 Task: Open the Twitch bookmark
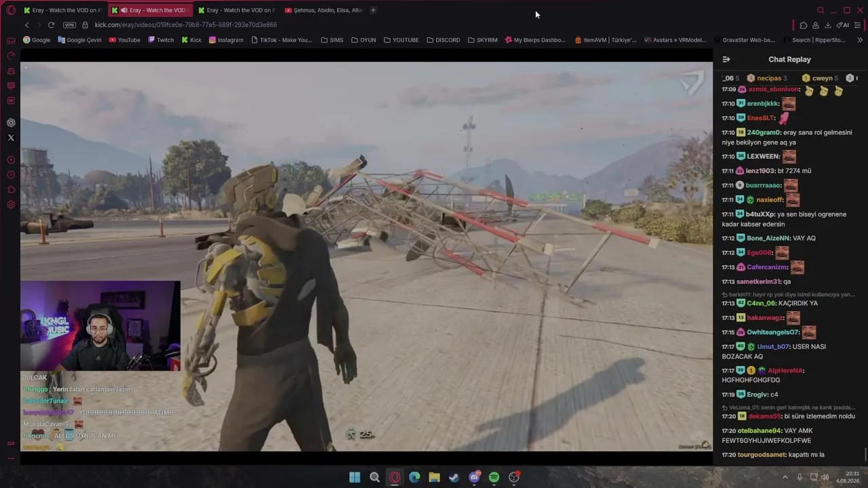tap(161, 40)
